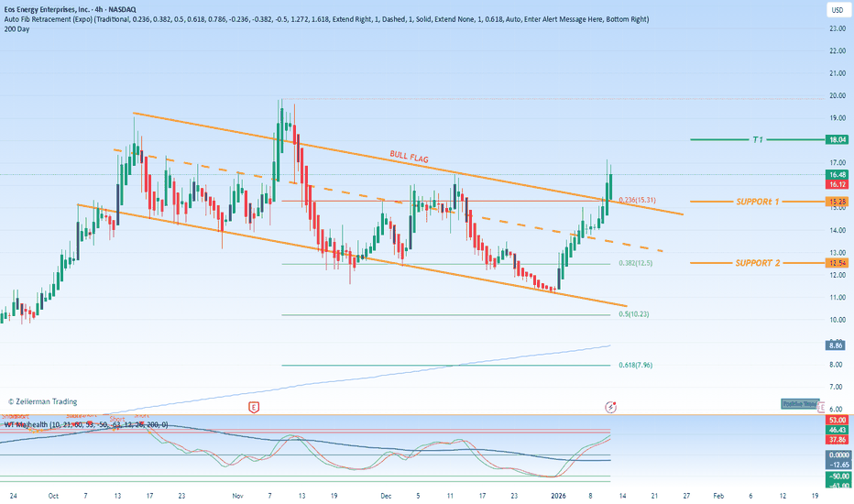The width and height of the screenshot is (854, 504).
Task: Click the earnings 'E' marker icon
Action: click(x=253, y=405)
